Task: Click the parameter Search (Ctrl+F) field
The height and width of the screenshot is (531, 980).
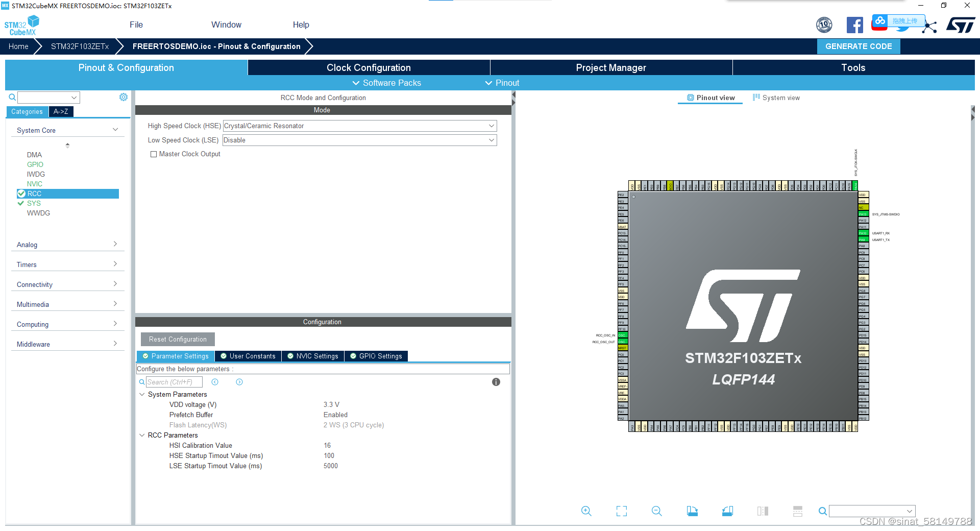Action: pyautogui.click(x=174, y=382)
